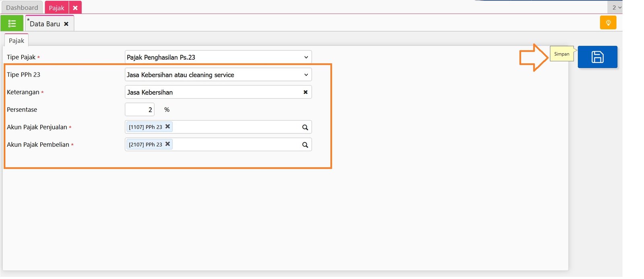Expand the top-right "2" dropdown

pyautogui.click(x=616, y=7)
